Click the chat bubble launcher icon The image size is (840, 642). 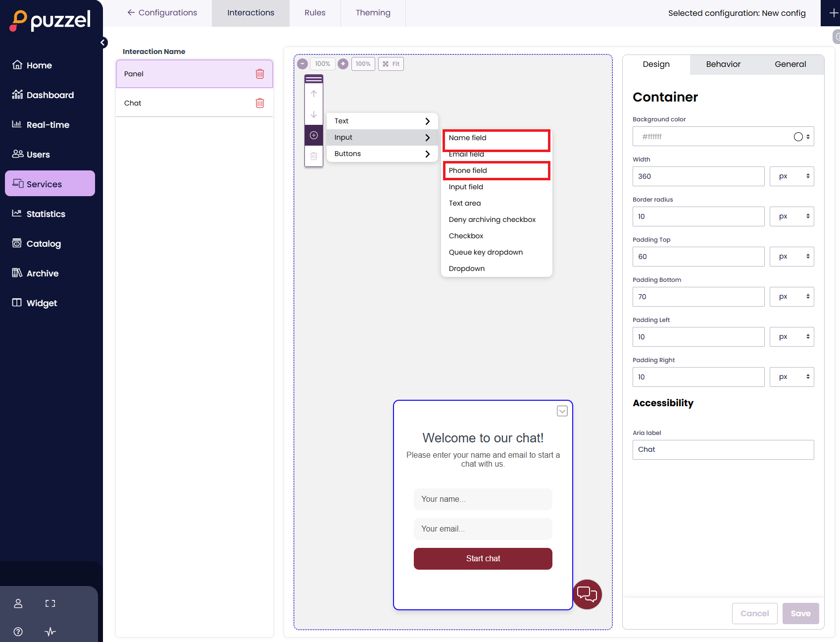click(587, 594)
